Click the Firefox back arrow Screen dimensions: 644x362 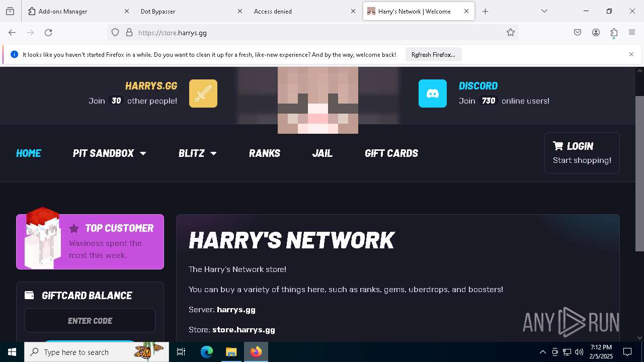pos(12,33)
